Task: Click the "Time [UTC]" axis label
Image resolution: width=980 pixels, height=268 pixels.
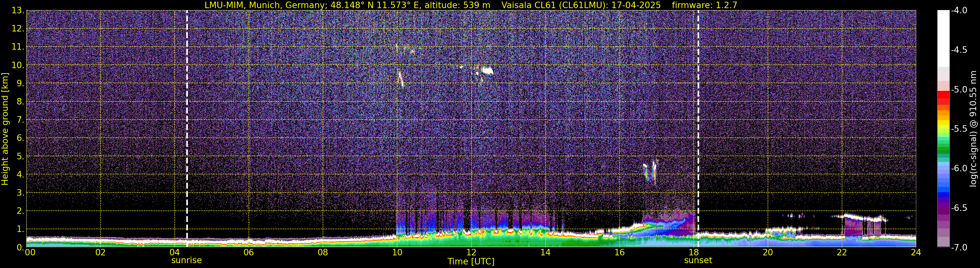Action: 471,261
